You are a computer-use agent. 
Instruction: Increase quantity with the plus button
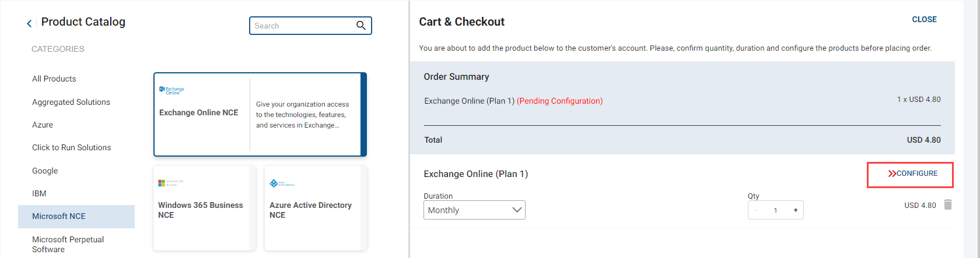coord(795,210)
